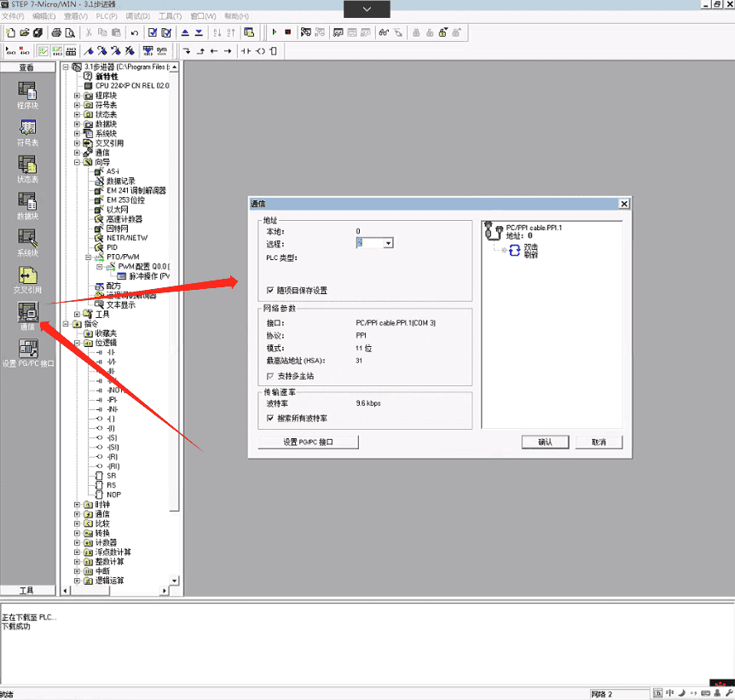The height and width of the screenshot is (700, 735).
Task: Collapse the 向导 tree branch
Action: 76,162
